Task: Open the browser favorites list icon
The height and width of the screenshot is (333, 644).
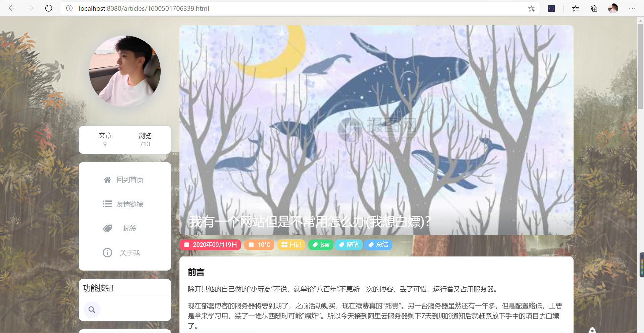Action: point(576,8)
